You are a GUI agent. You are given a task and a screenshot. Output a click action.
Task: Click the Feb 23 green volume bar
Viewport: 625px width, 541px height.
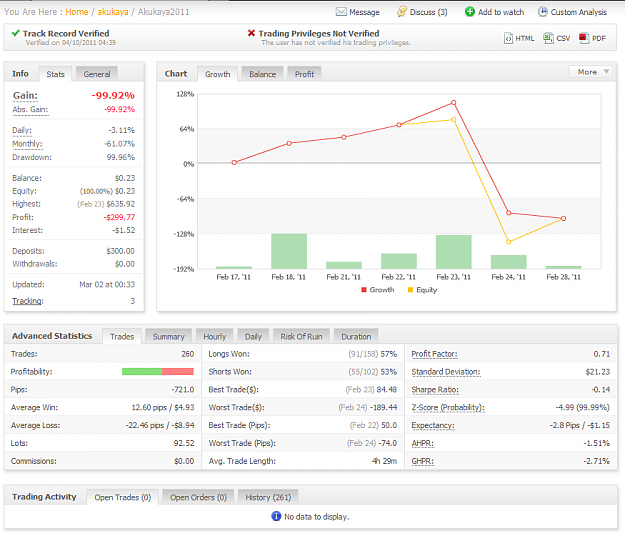454,252
